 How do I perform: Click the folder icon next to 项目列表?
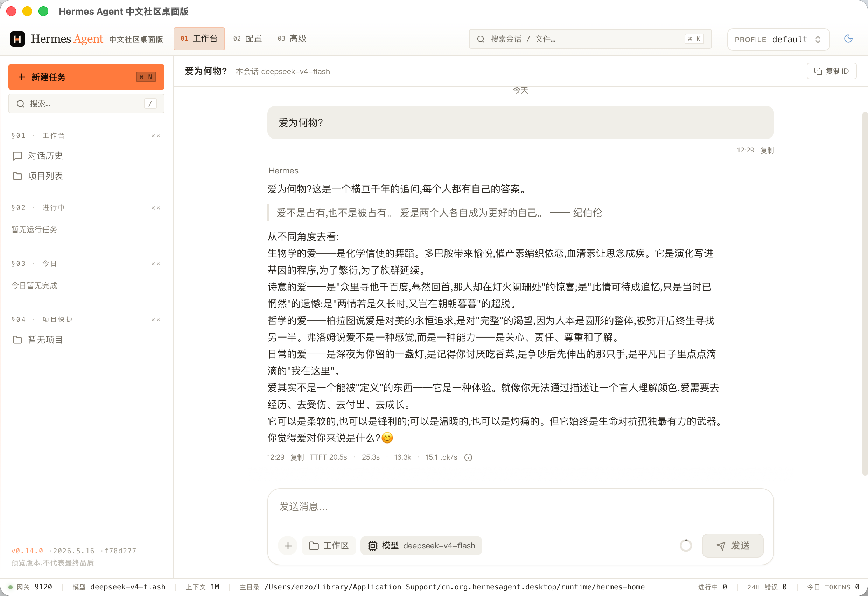tap(17, 176)
